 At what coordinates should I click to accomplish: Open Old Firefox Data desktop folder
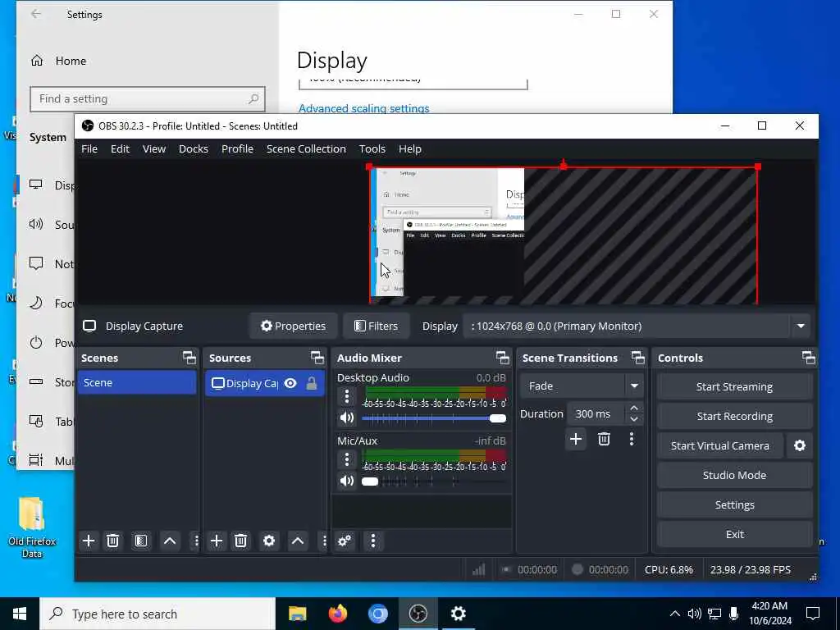(32, 527)
